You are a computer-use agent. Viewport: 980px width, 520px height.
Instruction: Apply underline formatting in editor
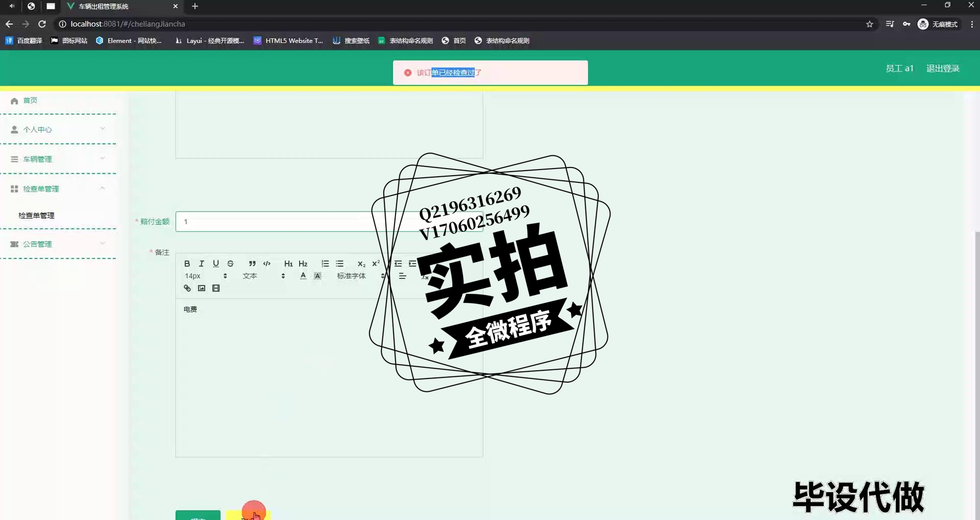tap(216, 264)
